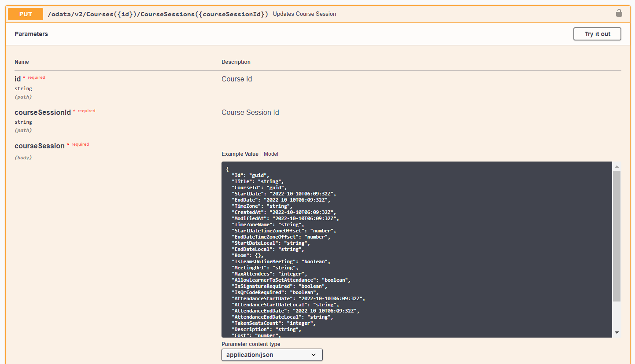The image size is (635, 364).
Task: Click the Try it out button
Action: 597,34
